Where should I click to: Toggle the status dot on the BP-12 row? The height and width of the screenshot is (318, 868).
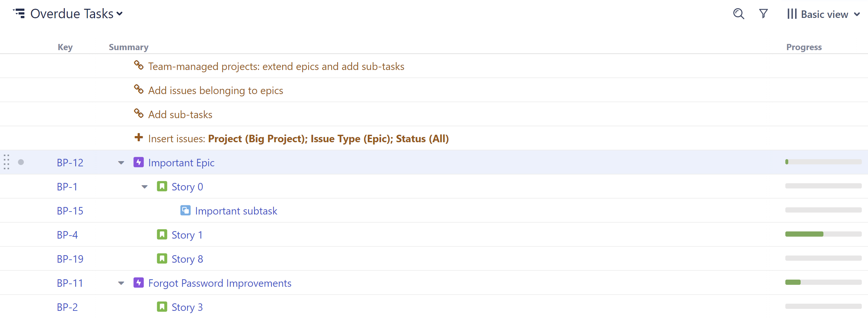[x=21, y=162]
